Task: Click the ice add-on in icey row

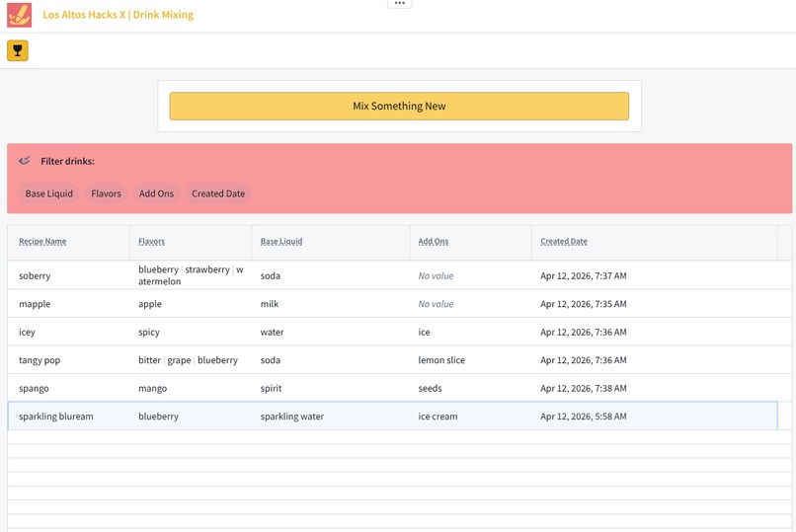Action: coord(424,333)
